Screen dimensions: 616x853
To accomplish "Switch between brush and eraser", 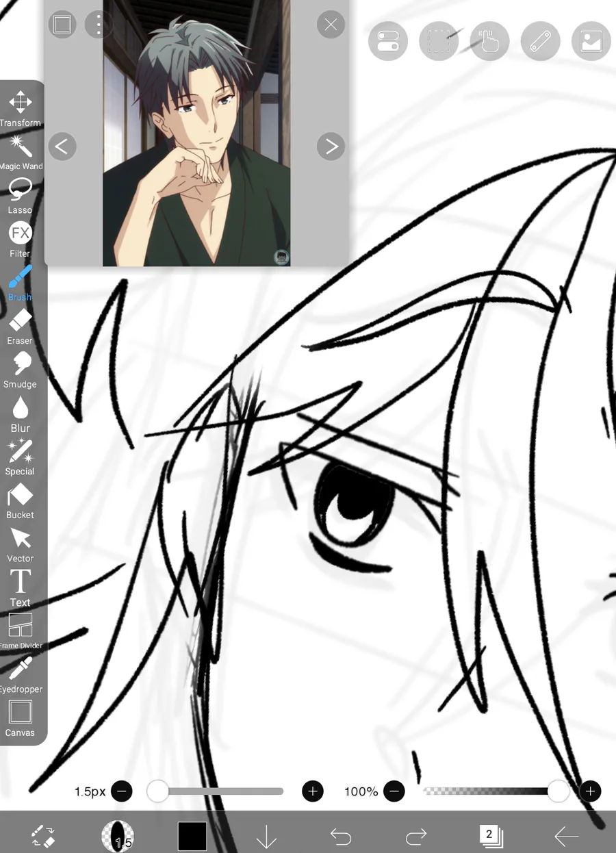I will [43, 836].
